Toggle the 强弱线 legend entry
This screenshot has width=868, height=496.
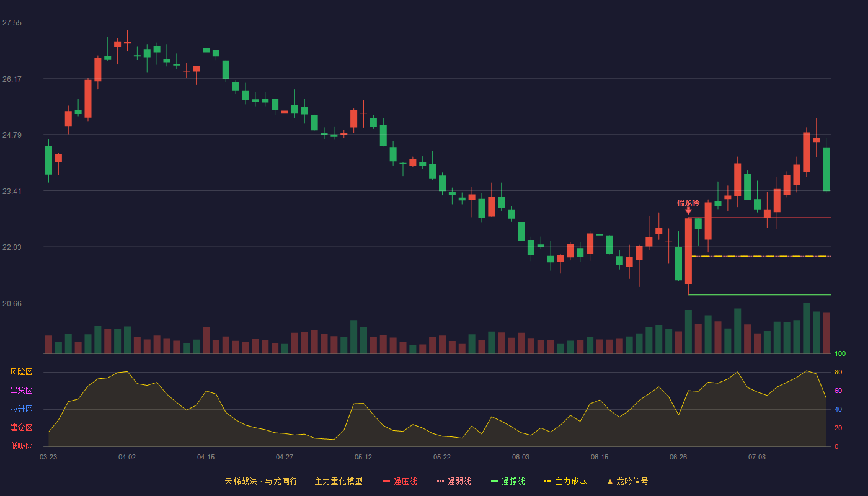(454, 481)
